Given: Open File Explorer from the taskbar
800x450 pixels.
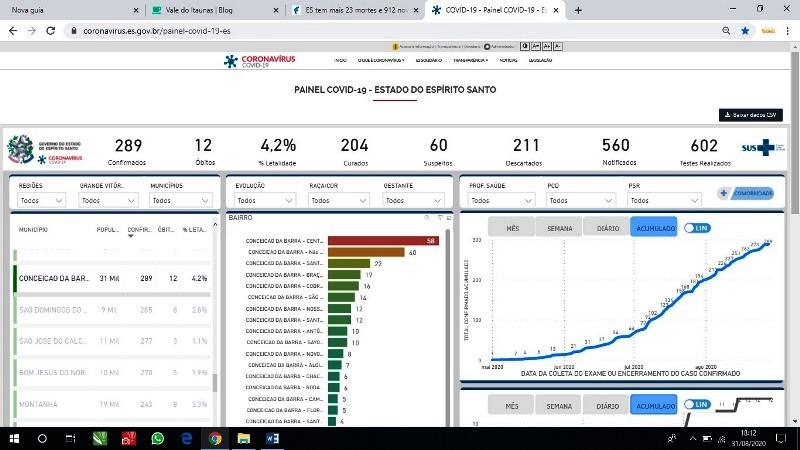Looking at the screenshot, I should pyautogui.click(x=244, y=438).
